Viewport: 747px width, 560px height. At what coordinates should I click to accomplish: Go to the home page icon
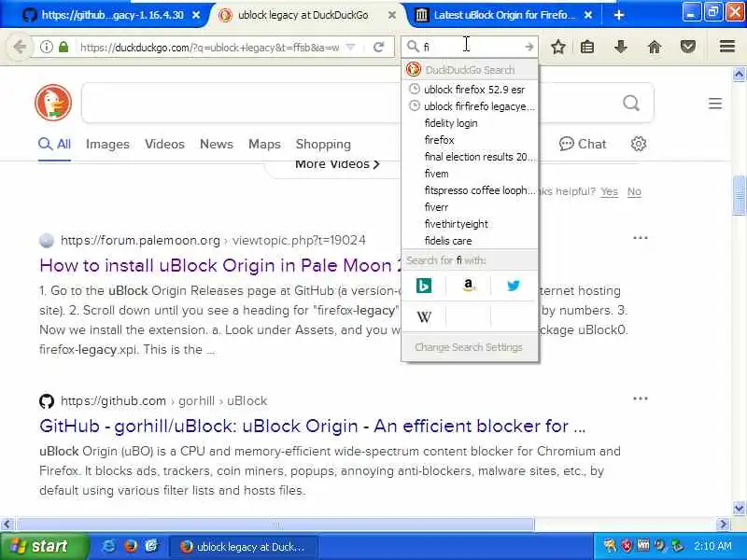[655, 47]
